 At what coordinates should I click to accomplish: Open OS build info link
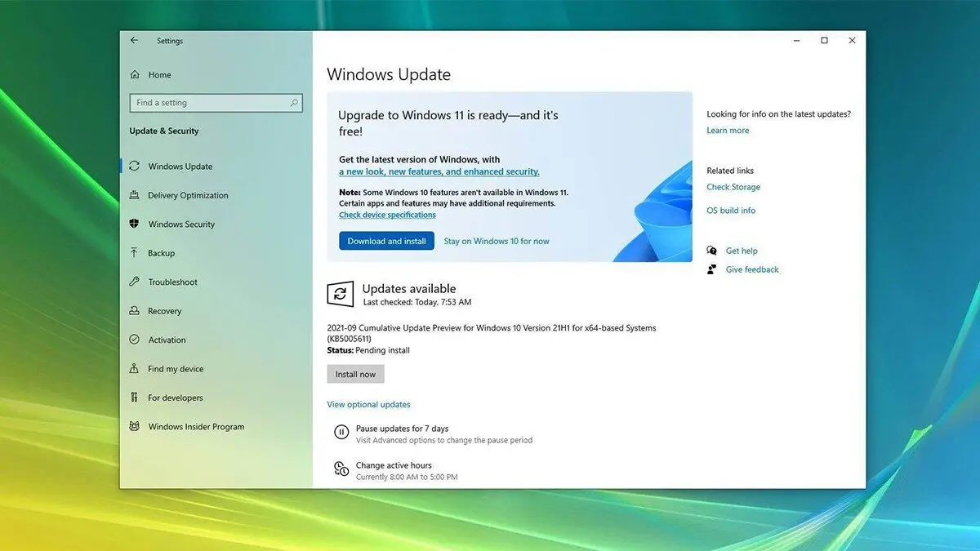click(731, 211)
